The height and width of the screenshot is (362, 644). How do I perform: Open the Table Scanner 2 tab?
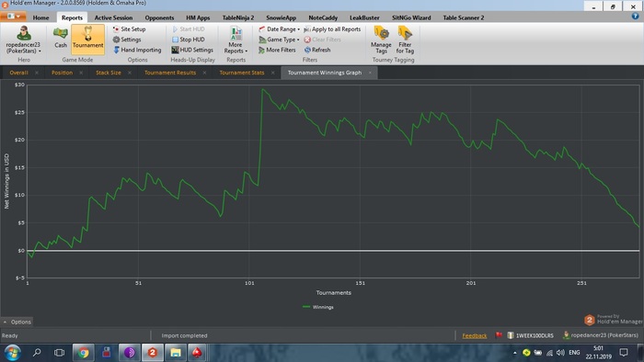click(464, 17)
